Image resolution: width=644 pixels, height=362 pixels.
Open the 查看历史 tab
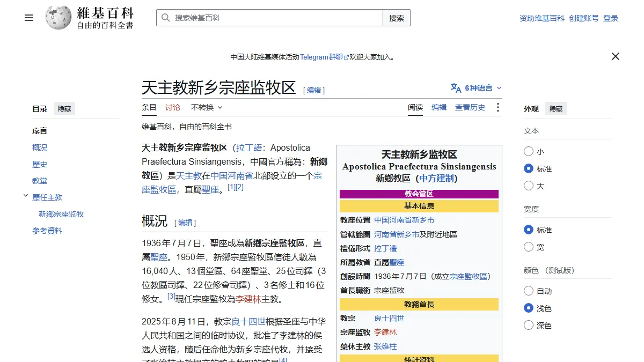pyautogui.click(x=470, y=107)
